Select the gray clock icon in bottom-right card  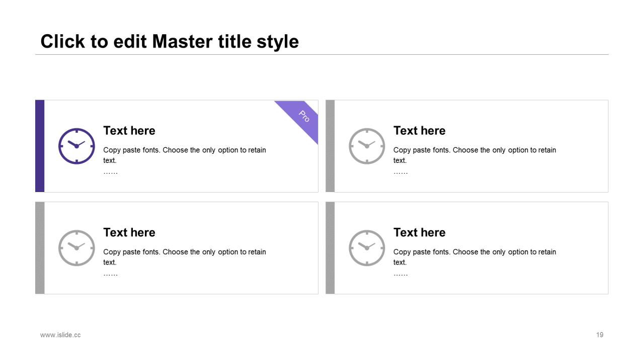pos(367,248)
